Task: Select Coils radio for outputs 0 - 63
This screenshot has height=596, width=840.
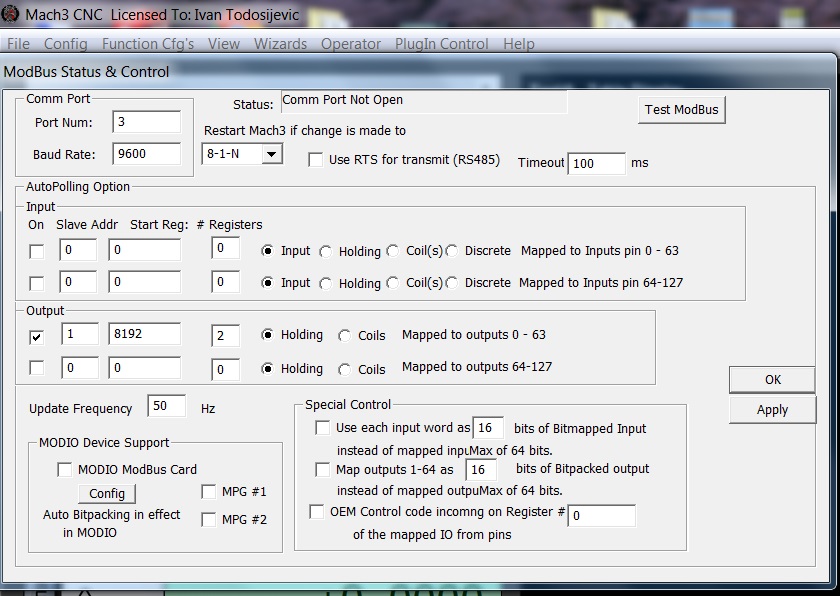Action: point(344,336)
